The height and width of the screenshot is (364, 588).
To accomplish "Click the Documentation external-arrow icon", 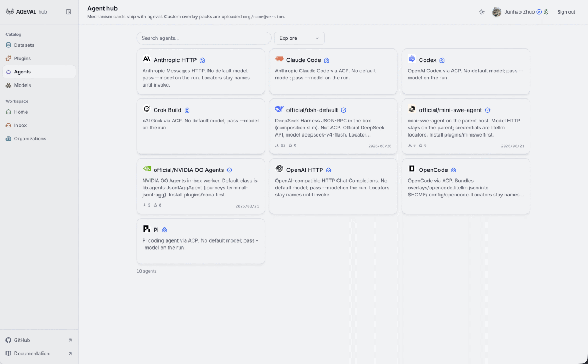I will tap(70, 354).
